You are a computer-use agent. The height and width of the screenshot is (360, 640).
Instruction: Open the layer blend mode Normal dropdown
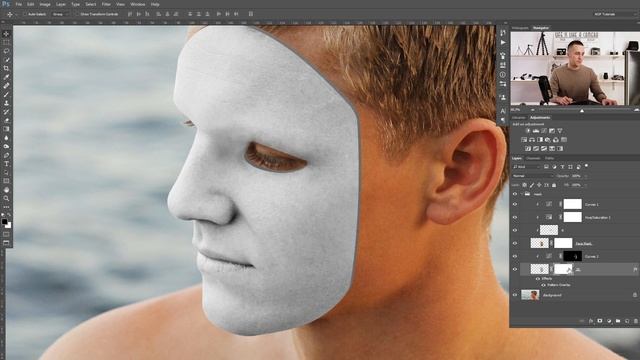tap(533, 176)
